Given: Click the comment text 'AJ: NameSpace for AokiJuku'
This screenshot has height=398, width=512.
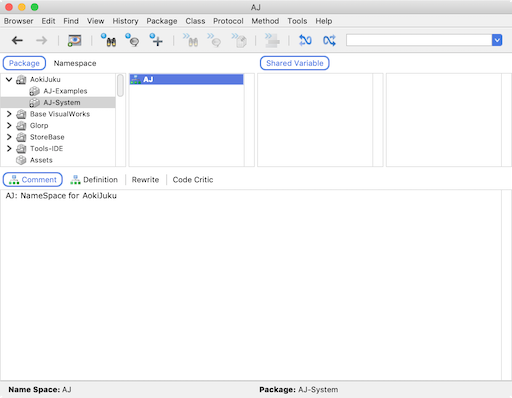Looking at the screenshot, I should [x=61, y=196].
